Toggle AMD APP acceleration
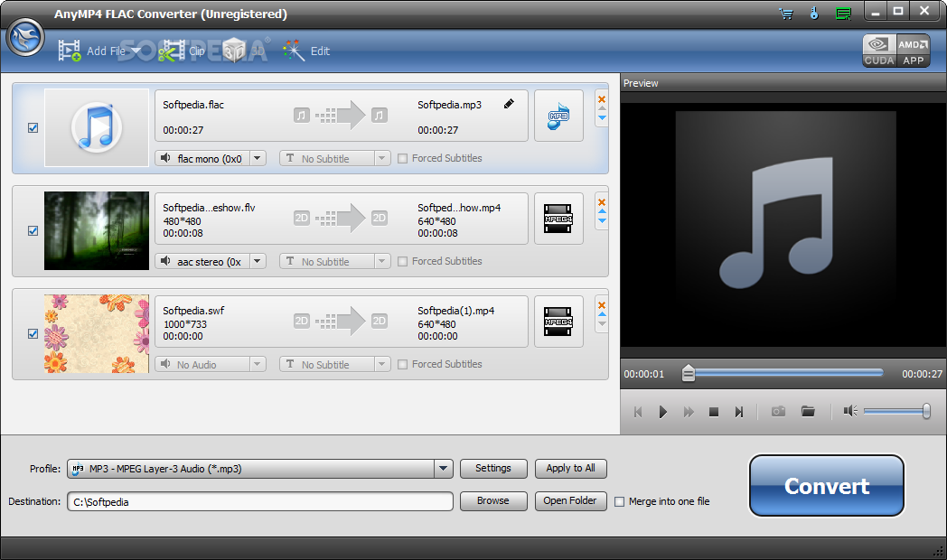Screen dimensions: 947x560 [914, 51]
